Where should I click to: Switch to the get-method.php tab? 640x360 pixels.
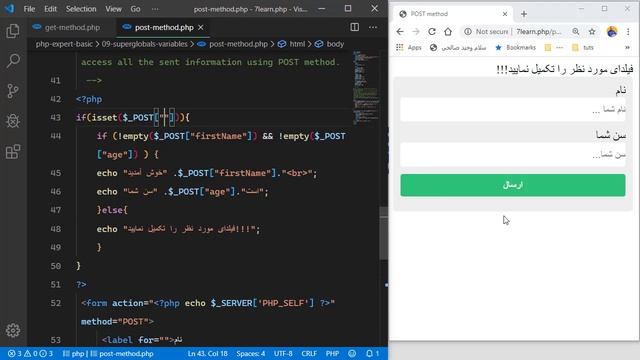pyautogui.click(x=67, y=27)
